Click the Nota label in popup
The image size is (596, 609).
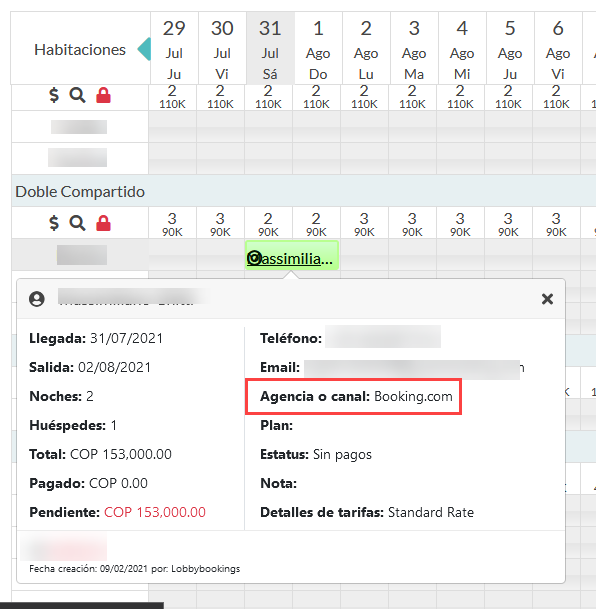(x=278, y=483)
